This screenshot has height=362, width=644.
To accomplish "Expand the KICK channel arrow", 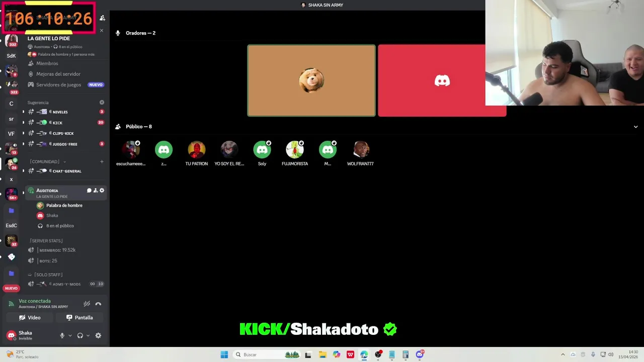I will coord(23,123).
